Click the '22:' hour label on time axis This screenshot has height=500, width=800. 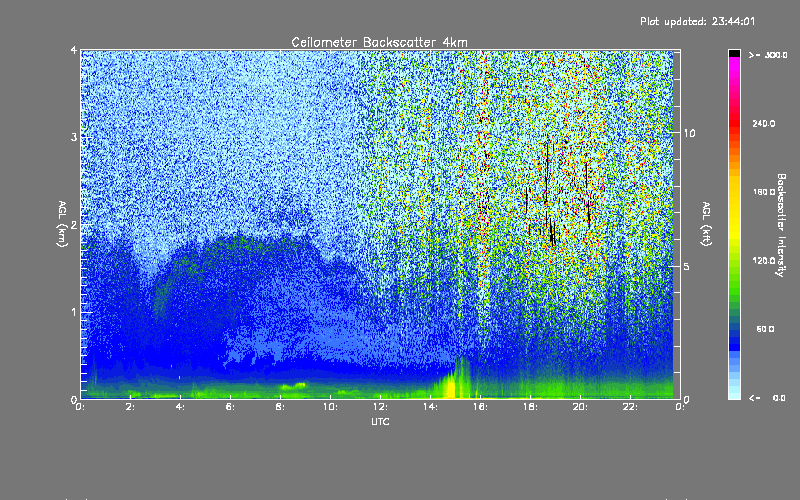tap(630, 407)
